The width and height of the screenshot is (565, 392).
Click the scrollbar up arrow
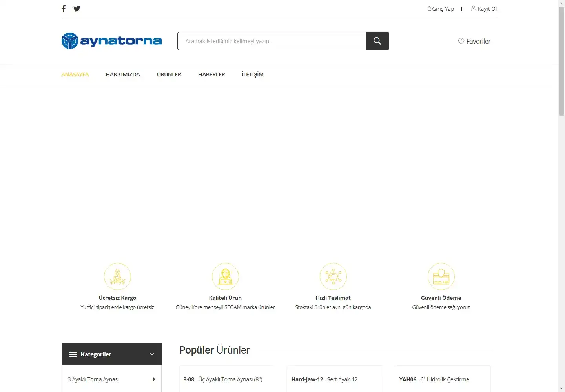[x=561, y=3]
